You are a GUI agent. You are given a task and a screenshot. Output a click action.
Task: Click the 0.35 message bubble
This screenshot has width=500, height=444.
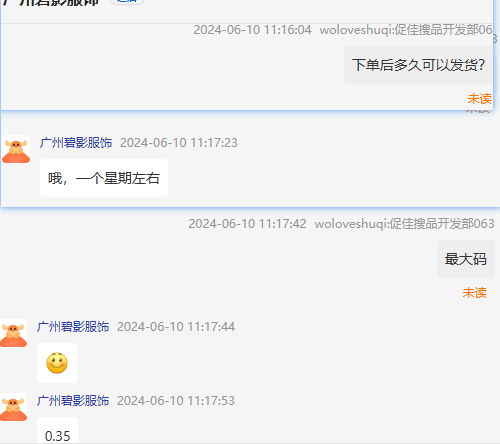pos(57,430)
